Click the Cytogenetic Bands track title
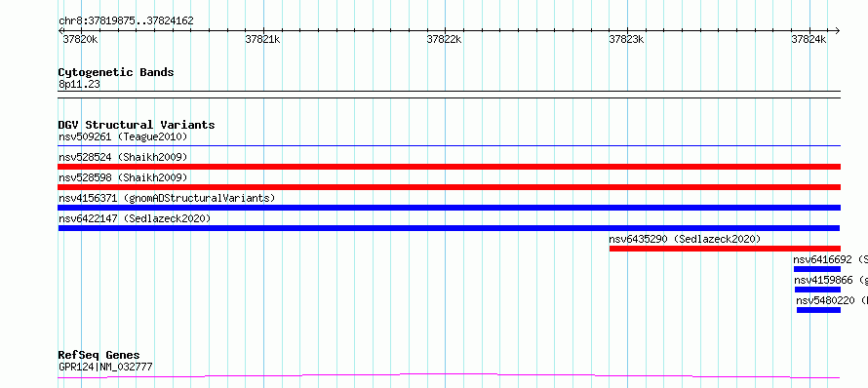The width and height of the screenshot is (868, 388). [x=116, y=72]
